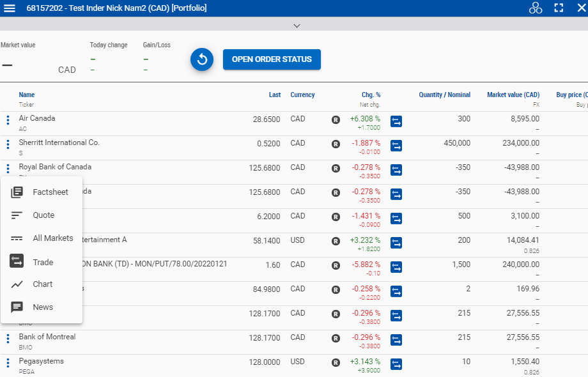Sort by Currency column header
The height and width of the screenshot is (377, 588).
pos(302,95)
